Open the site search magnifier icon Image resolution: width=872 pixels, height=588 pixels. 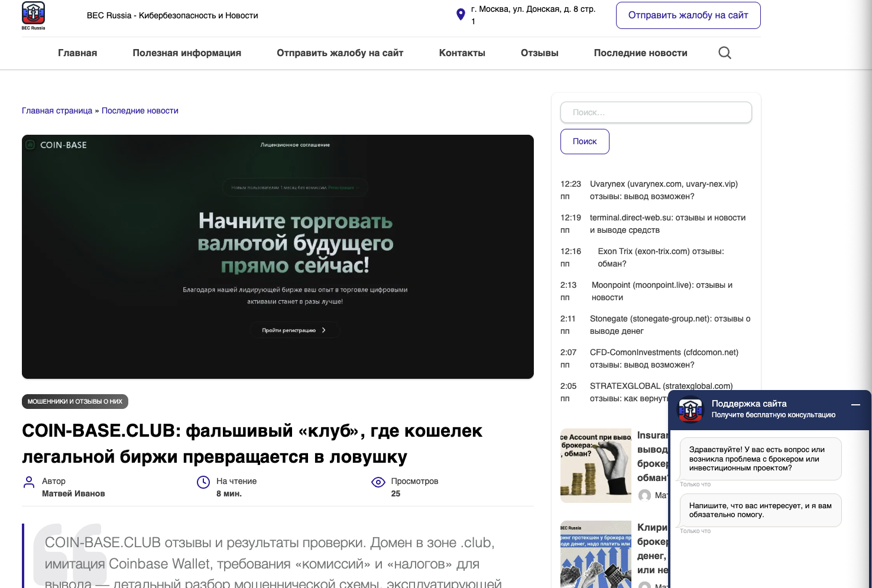pyautogui.click(x=725, y=53)
